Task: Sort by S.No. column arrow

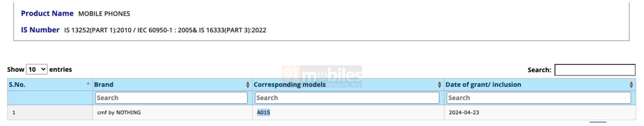Action: [x=88, y=83]
